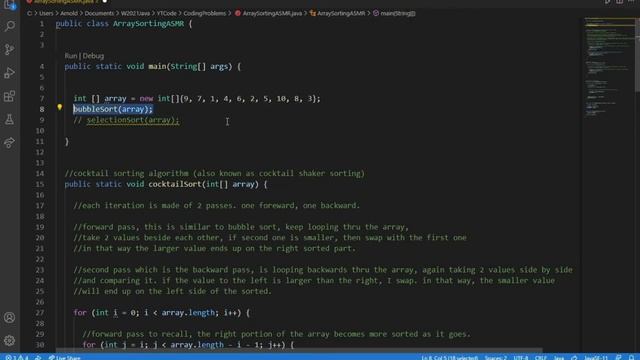640x360 pixels.
Task: Click the Debug code lens above main
Action: (x=93, y=56)
